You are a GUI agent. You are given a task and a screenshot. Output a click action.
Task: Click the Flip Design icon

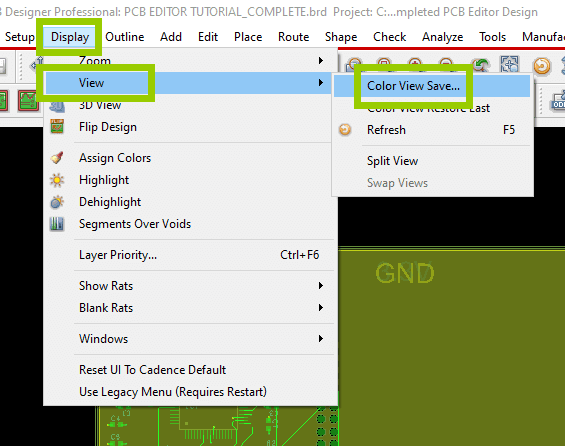point(57,127)
